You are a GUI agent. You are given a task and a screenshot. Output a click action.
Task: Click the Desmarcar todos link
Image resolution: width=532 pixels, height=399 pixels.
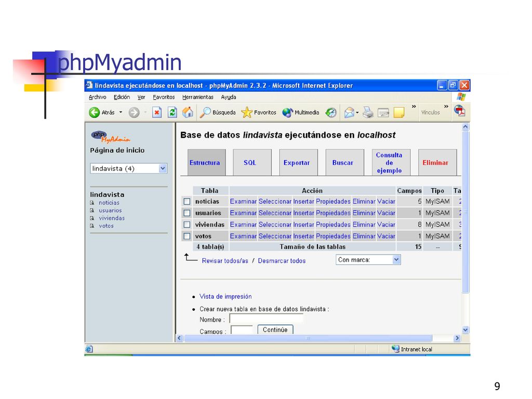coord(282,261)
